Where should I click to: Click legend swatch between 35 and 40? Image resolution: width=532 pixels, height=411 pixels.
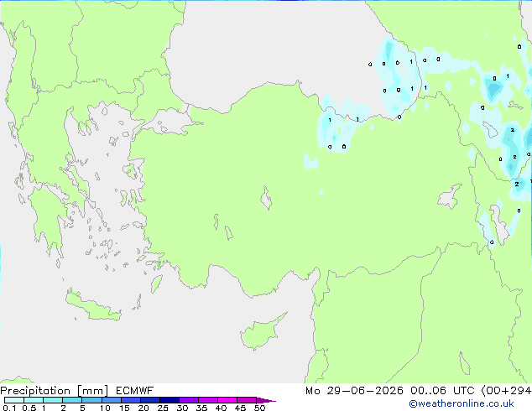pos(208,400)
